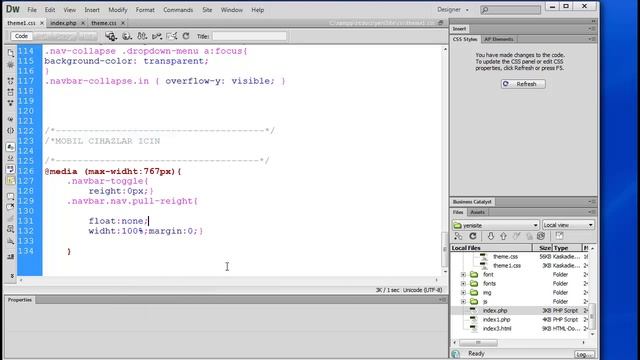Expand the js folder in Files panel

coord(463,302)
